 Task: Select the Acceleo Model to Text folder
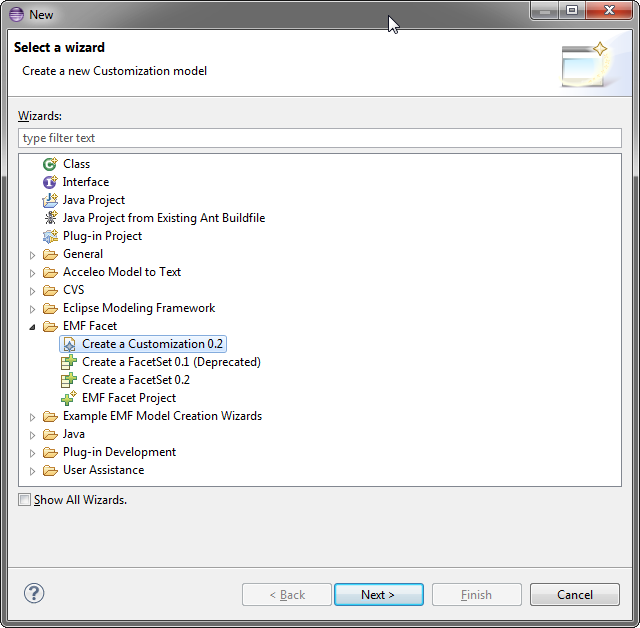coord(122,272)
